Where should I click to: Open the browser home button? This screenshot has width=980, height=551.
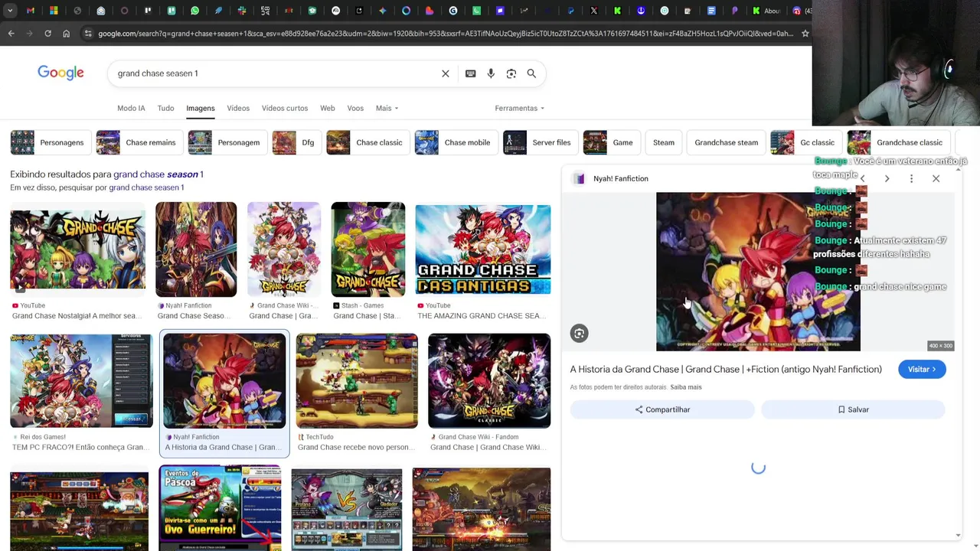pos(66,34)
